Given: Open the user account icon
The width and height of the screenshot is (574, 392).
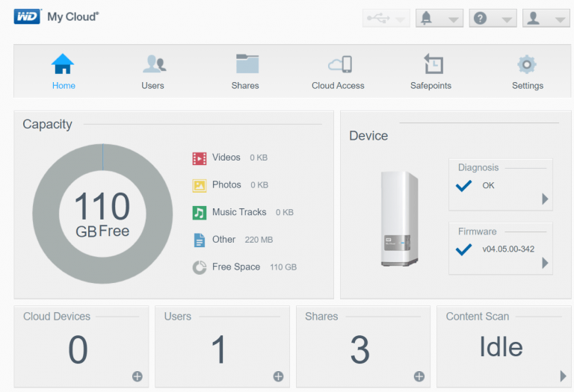Looking at the screenshot, I should point(534,18).
